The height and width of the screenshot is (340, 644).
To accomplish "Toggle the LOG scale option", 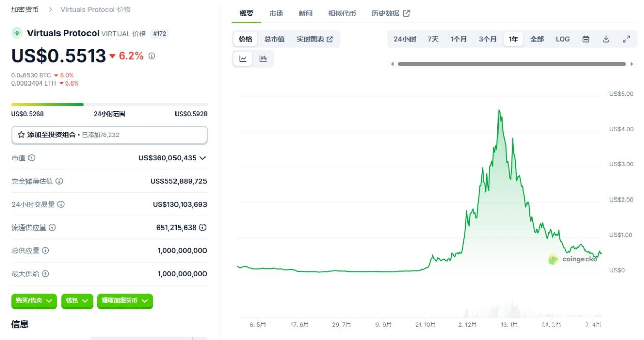I will [x=563, y=39].
